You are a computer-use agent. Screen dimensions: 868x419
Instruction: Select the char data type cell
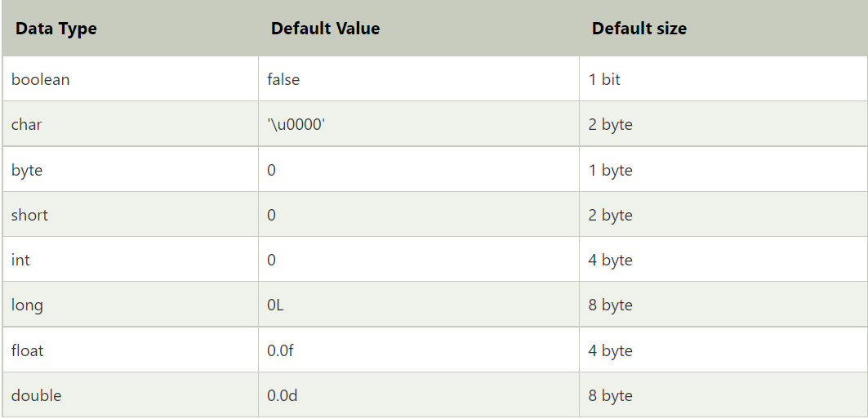pos(26,125)
